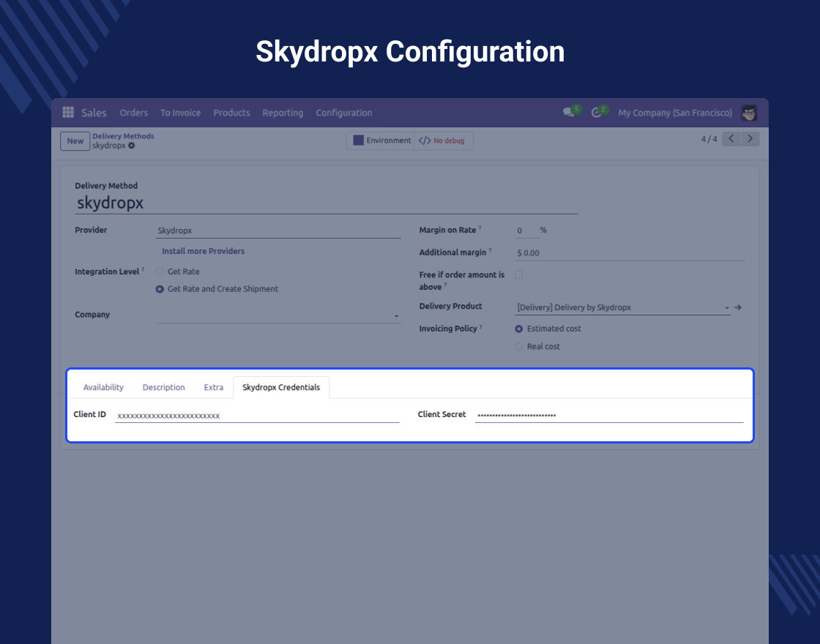Click the Client ID input field
This screenshot has height=644, width=820.
(x=257, y=416)
